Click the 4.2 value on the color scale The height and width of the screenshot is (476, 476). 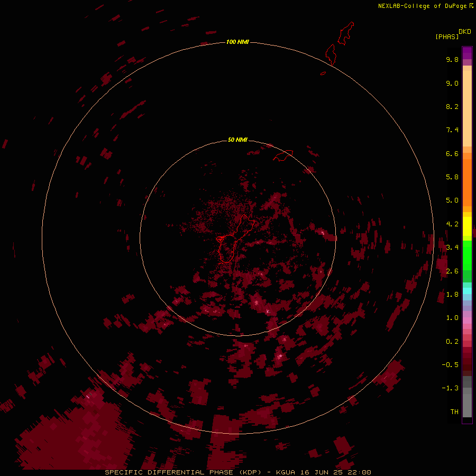coord(452,224)
